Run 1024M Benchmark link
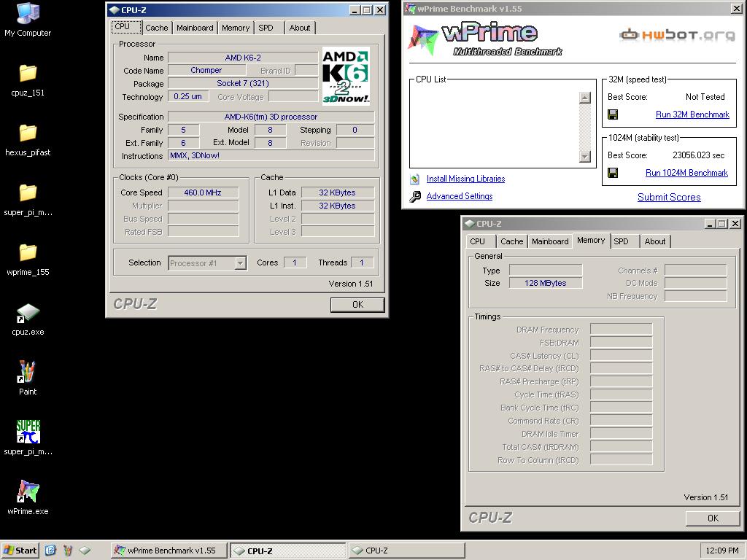This screenshot has height=560, width=747. [686, 173]
